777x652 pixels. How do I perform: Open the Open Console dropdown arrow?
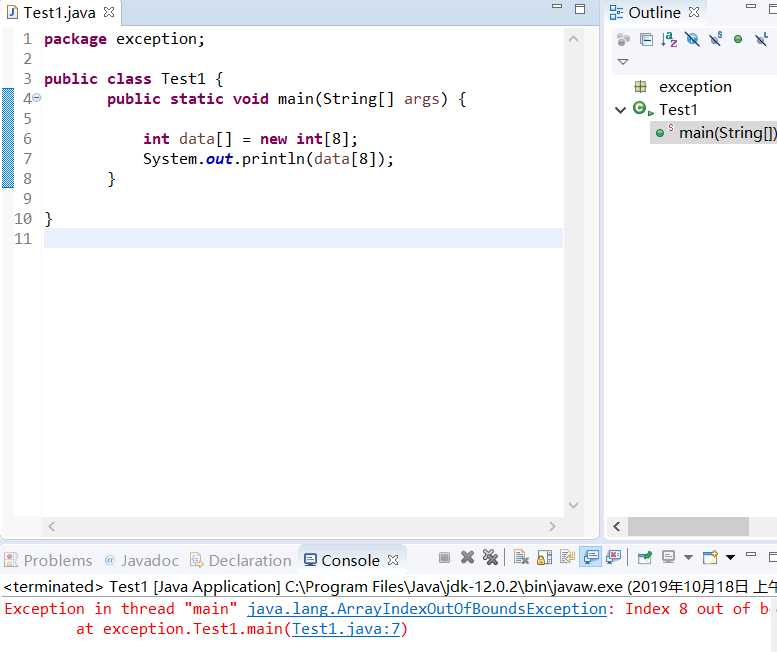tap(730, 558)
